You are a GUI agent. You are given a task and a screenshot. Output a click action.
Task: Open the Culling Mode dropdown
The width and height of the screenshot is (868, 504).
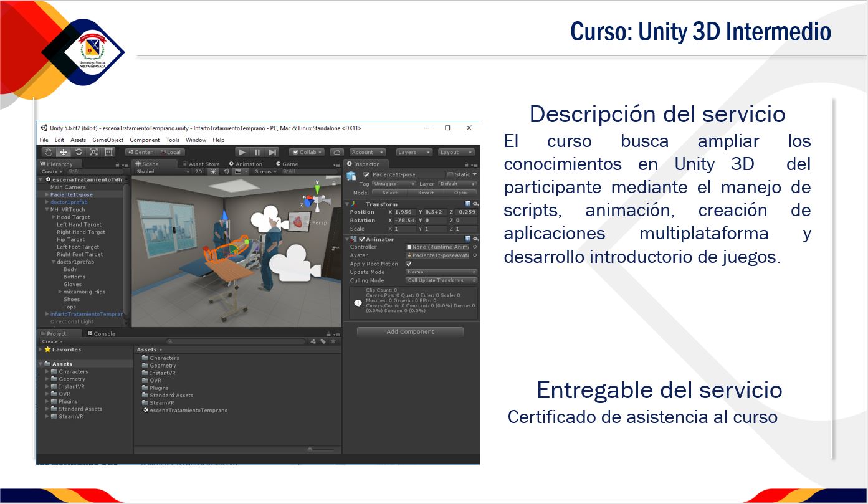point(441,280)
